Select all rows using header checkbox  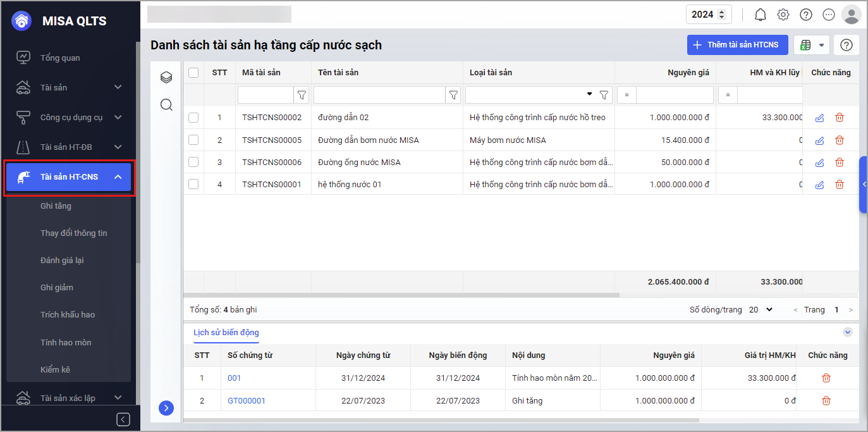pyautogui.click(x=193, y=73)
